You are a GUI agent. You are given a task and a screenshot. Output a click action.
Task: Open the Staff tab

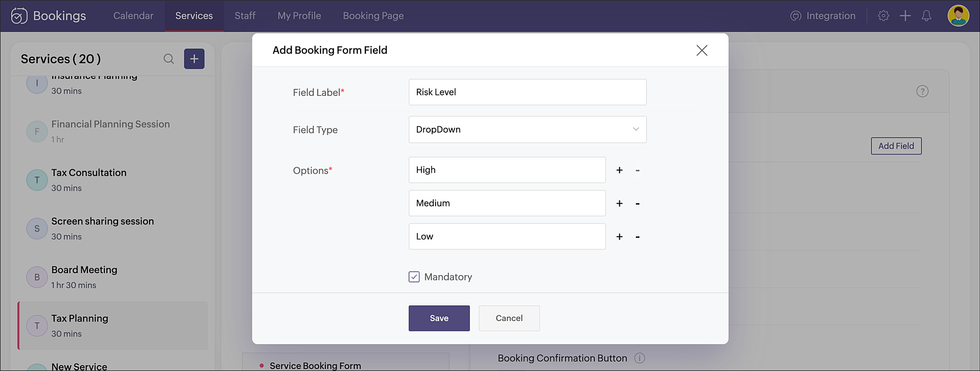pos(245,16)
